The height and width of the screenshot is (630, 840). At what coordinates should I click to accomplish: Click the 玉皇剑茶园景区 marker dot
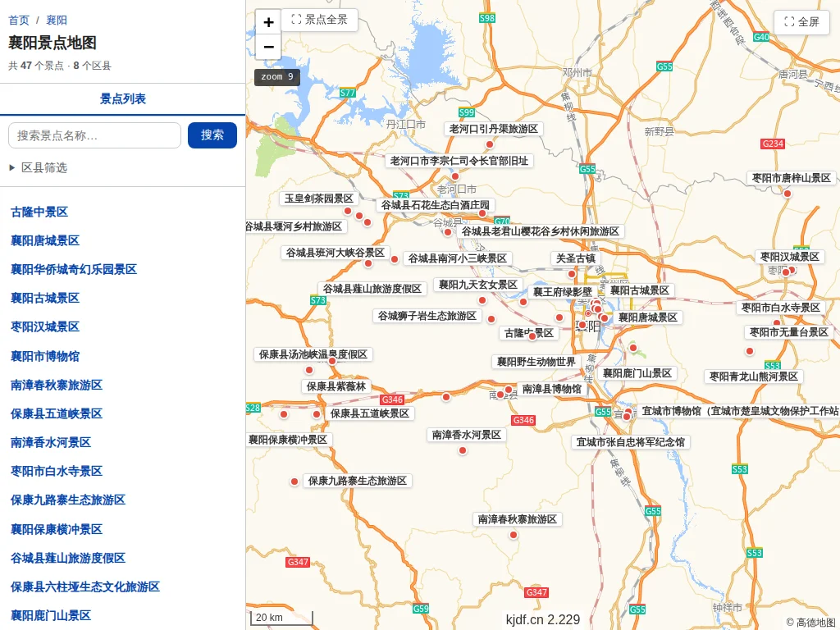click(x=348, y=211)
